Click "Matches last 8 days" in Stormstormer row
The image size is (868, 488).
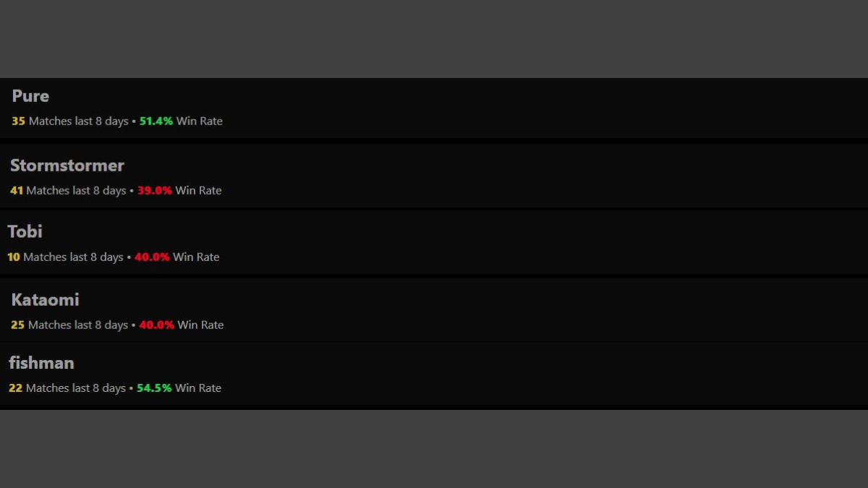point(76,191)
